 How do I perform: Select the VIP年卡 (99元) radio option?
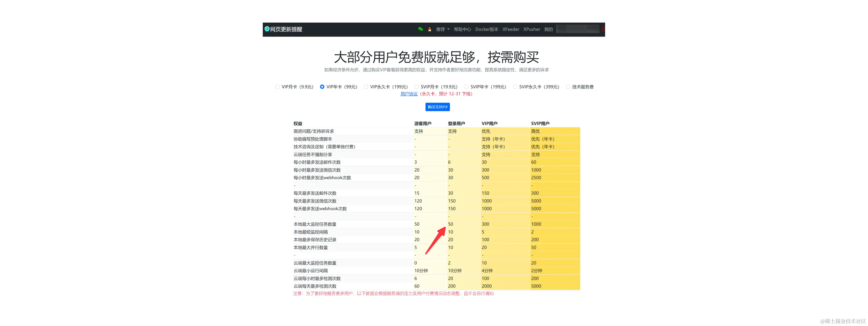tap(322, 87)
